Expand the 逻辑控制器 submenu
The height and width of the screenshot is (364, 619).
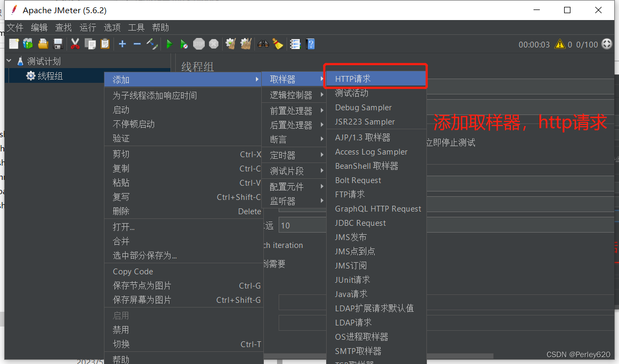point(294,95)
